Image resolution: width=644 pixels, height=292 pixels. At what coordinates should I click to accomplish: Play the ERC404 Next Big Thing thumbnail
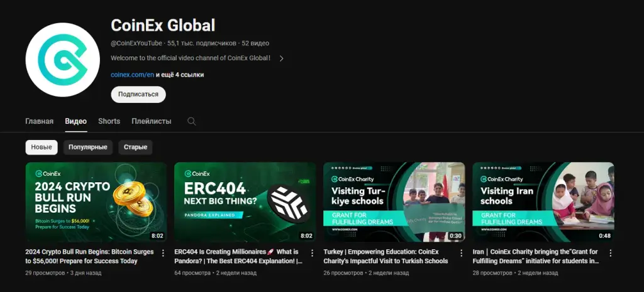245,202
